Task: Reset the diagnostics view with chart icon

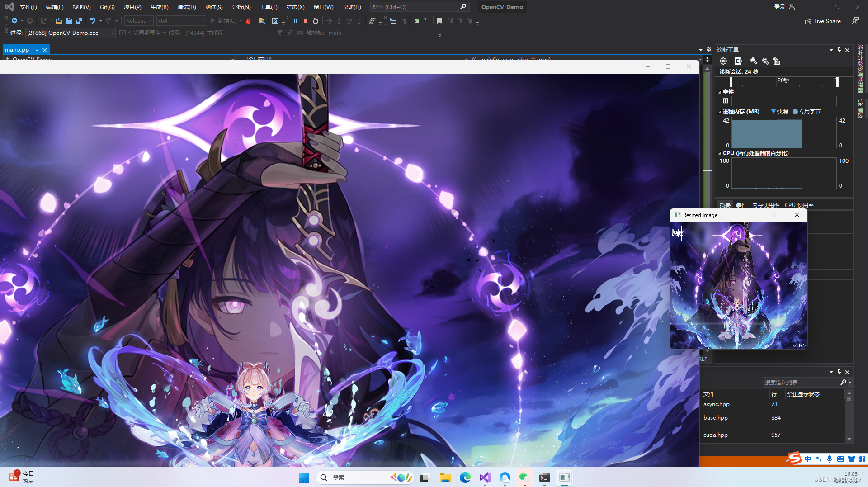Action: [x=777, y=61]
